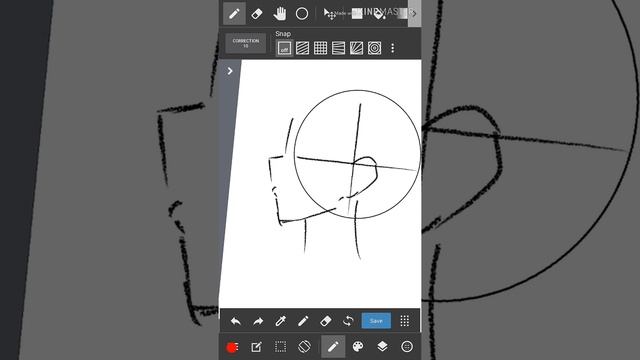640x360 pixels.
Task: Open snap settings three-dot menu
Action: (393, 48)
